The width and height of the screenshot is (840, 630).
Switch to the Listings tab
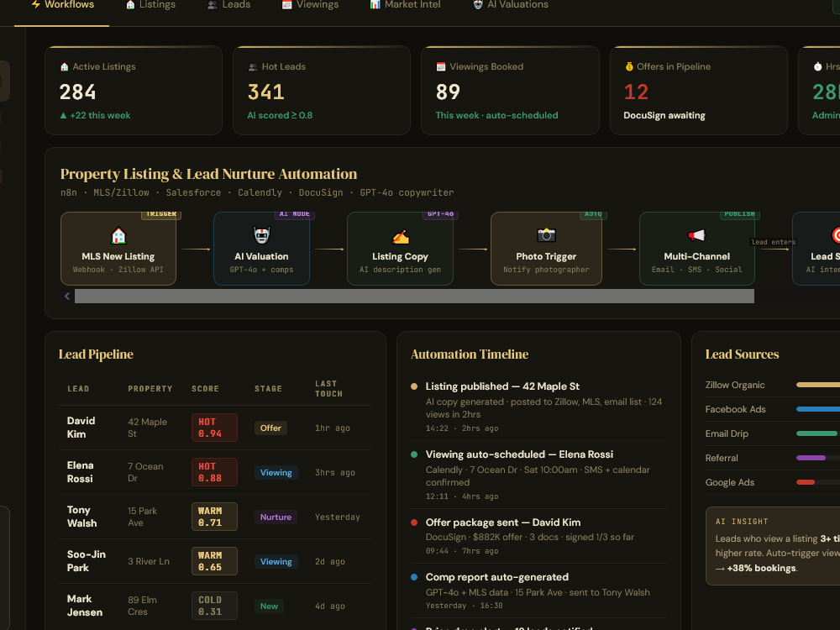point(150,5)
